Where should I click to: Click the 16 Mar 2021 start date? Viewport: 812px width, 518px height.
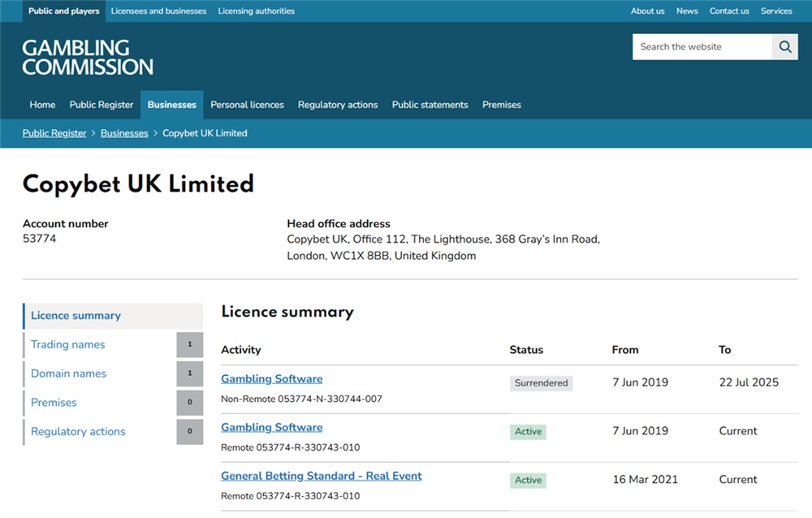(x=646, y=480)
